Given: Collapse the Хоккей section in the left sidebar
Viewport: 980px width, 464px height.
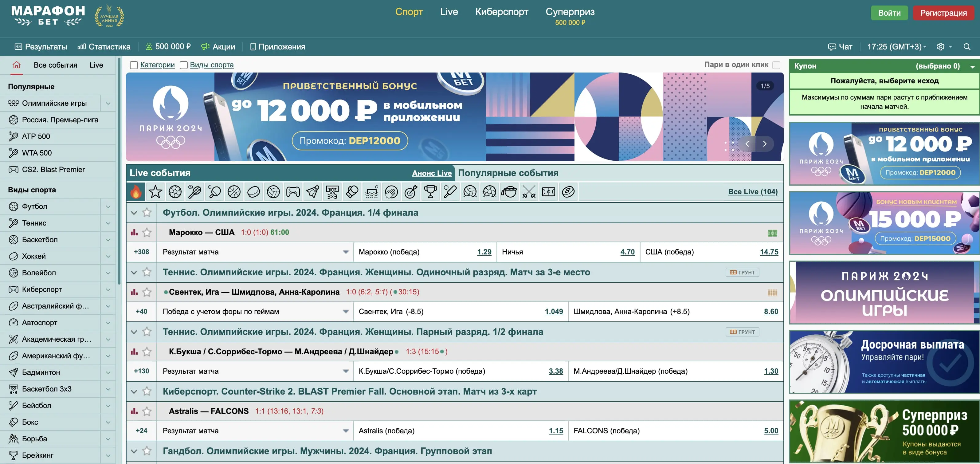Looking at the screenshot, I should click(x=107, y=256).
